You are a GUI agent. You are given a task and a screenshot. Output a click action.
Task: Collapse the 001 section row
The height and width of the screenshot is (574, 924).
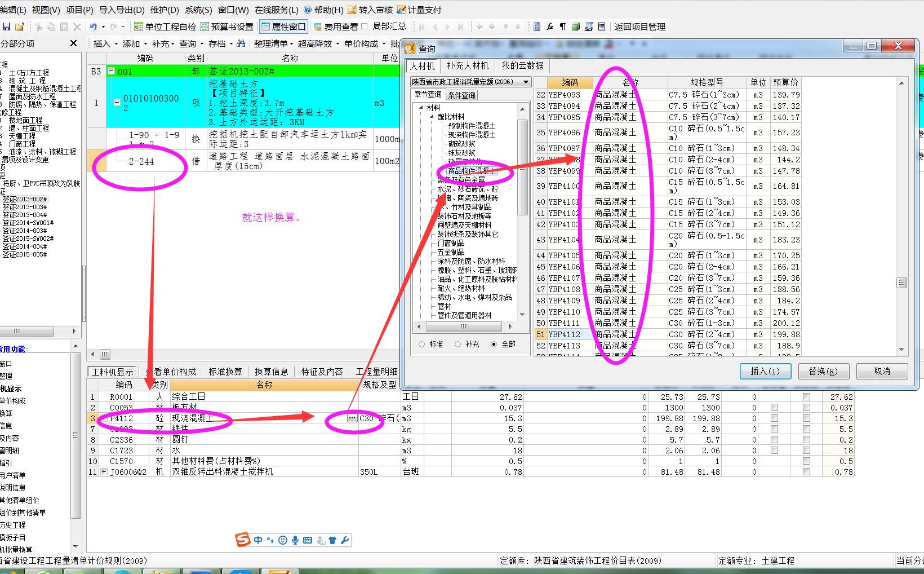tap(112, 72)
